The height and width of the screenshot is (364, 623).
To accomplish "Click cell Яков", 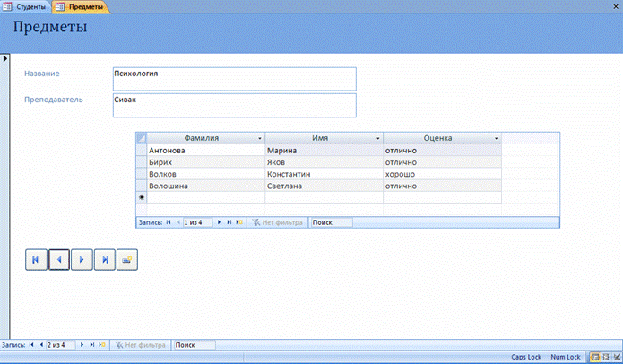I will pos(324,162).
